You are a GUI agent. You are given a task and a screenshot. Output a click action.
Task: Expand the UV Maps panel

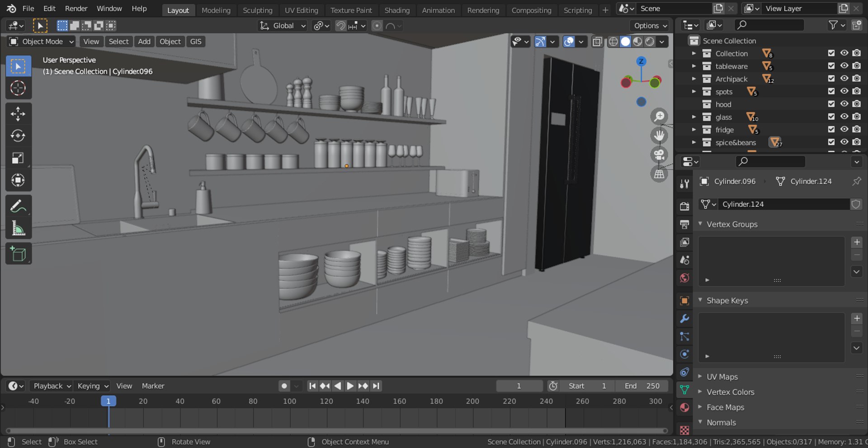pos(722,377)
